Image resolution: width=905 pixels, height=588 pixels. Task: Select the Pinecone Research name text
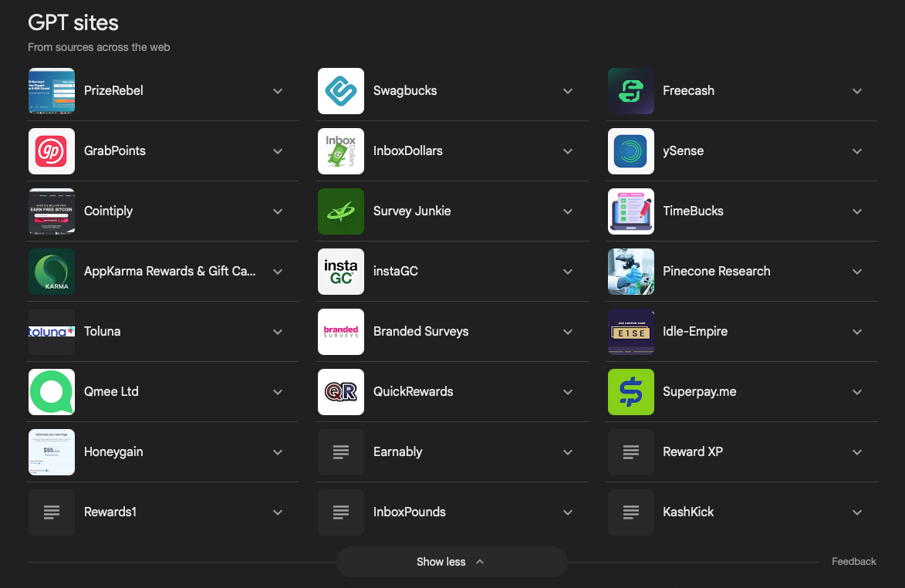click(716, 271)
